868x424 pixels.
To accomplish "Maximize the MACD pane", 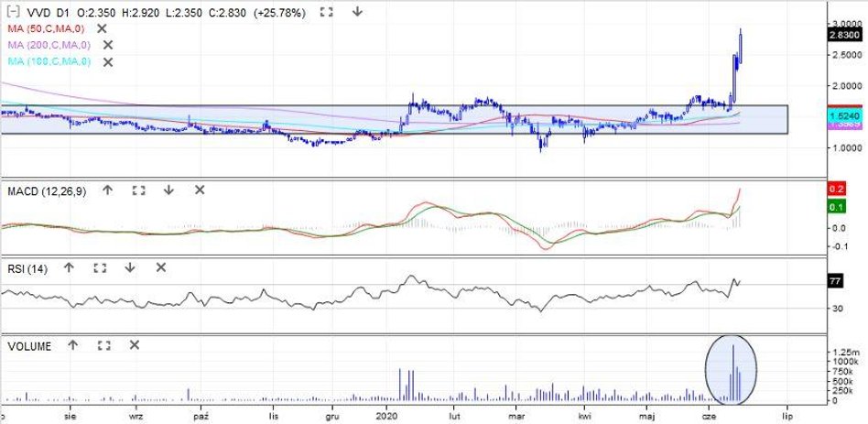I will coord(138,190).
